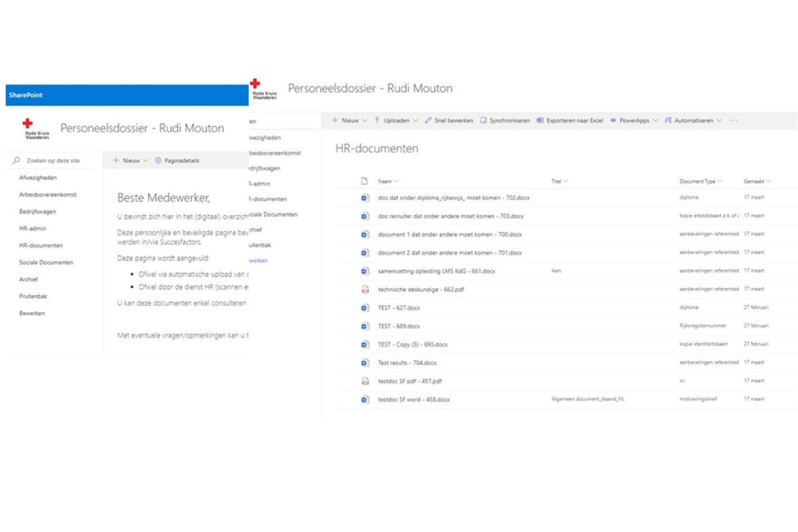Click the PDF icon for testdoc SF pdf - 457.pdf
The image size is (798, 532).
pyautogui.click(x=365, y=381)
